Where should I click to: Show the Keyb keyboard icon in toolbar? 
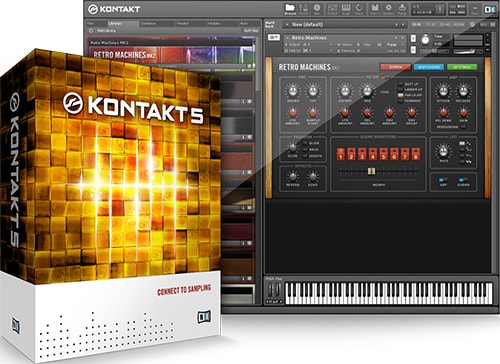[x=346, y=8]
